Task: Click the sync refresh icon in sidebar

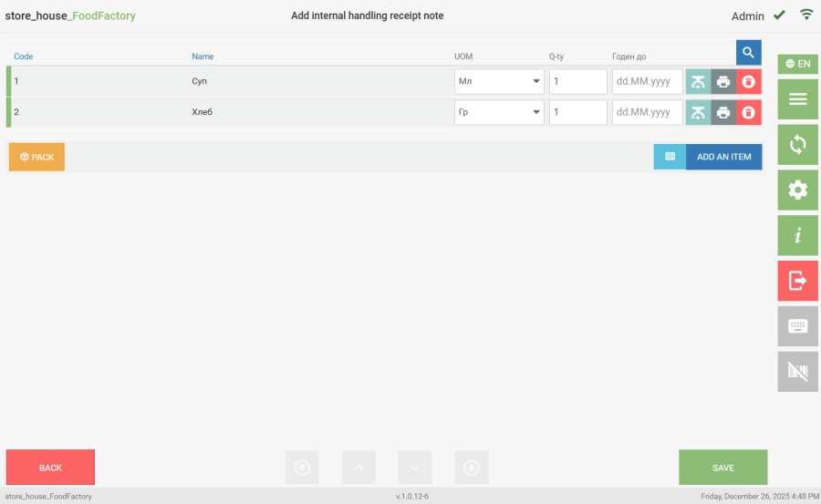Action: pyautogui.click(x=797, y=144)
